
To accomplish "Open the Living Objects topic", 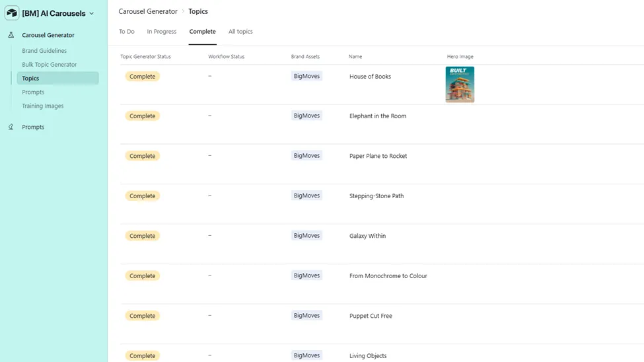I will (368, 356).
